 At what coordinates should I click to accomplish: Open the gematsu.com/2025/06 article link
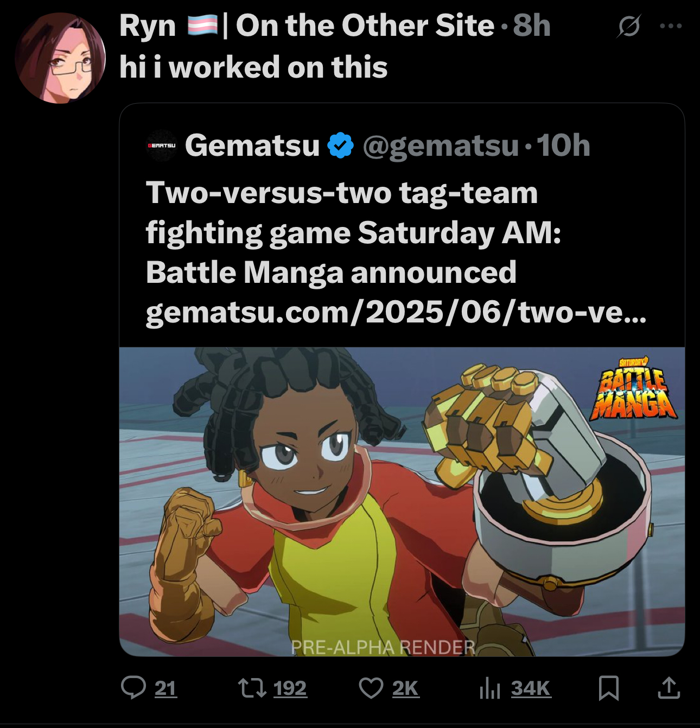[396, 312]
